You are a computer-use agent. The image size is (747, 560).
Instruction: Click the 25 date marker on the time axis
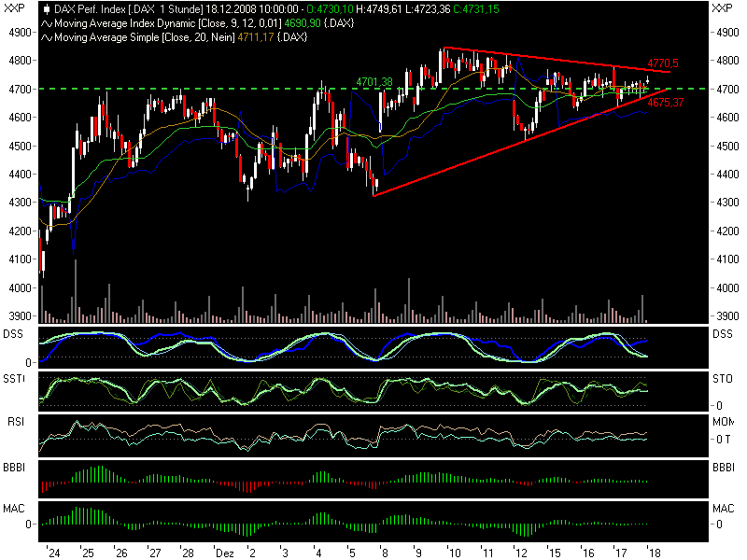click(87, 553)
